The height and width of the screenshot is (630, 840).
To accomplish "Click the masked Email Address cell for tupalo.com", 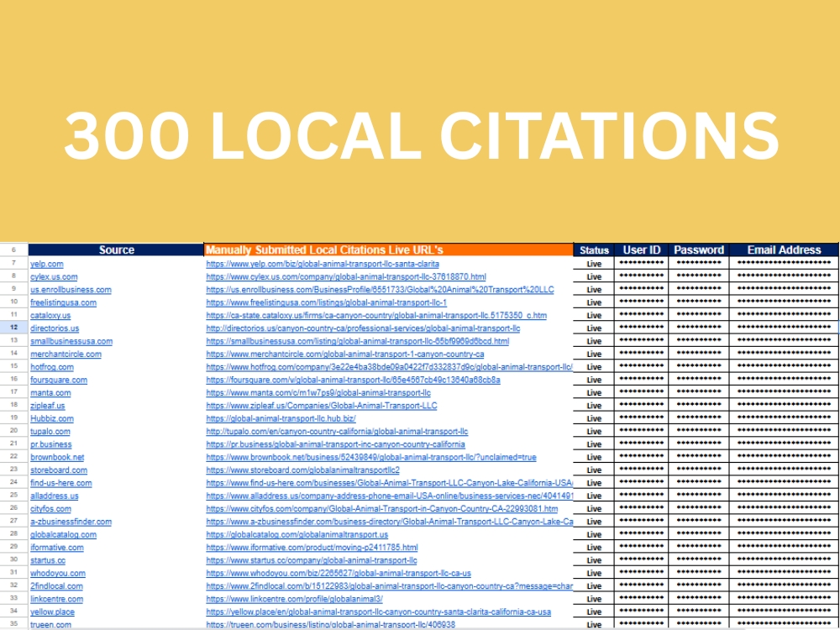I will click(x=784, y=430).
